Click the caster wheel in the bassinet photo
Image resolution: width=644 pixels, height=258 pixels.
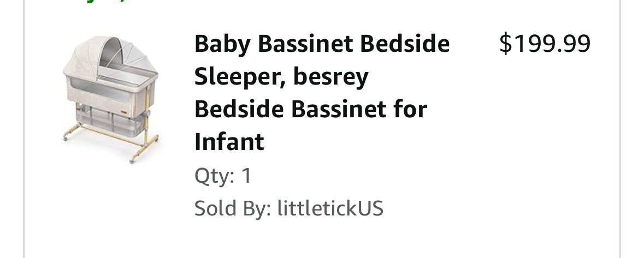pyautogui.click(x=132, y=161)
